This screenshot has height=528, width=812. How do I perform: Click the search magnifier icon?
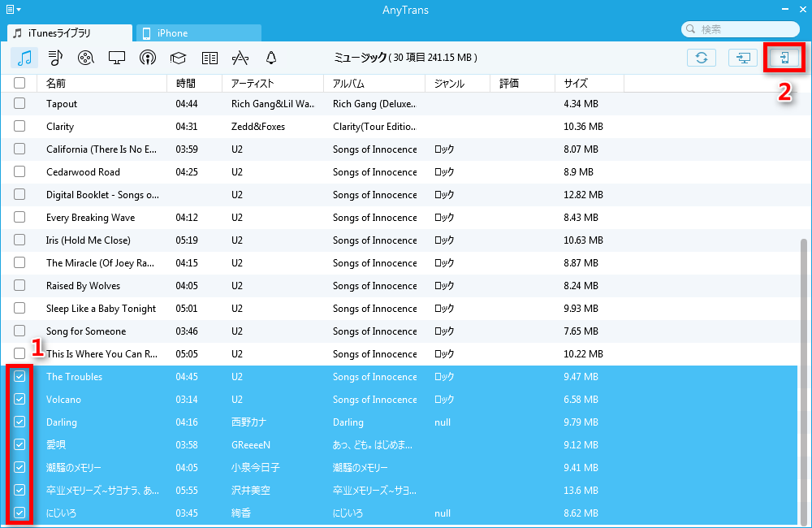coord(690,29)
